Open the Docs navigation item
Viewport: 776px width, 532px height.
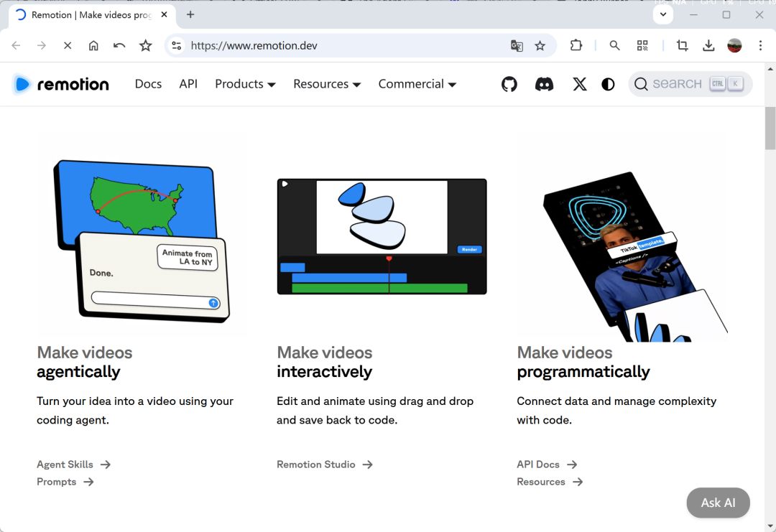(x=149, y=84)
